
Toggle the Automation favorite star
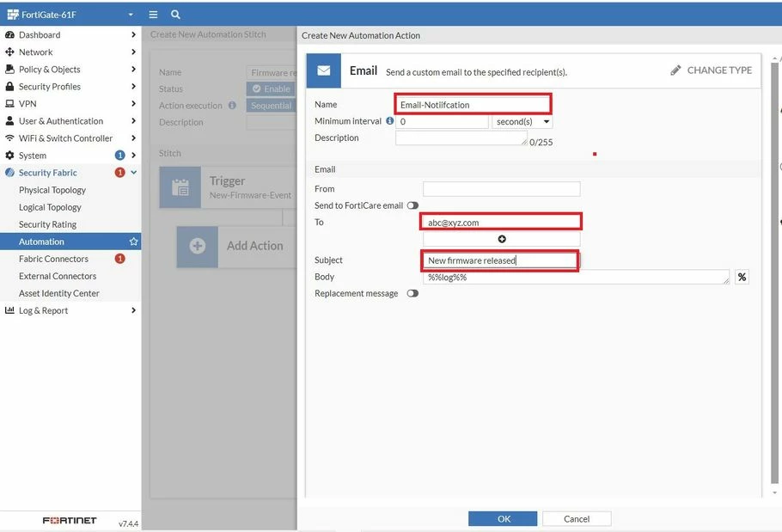pyautogui.click(x=133, y=242)
